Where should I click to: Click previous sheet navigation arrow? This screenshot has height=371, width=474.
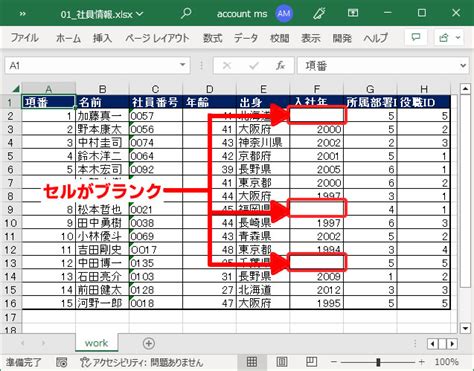click(x=22, y=343)
